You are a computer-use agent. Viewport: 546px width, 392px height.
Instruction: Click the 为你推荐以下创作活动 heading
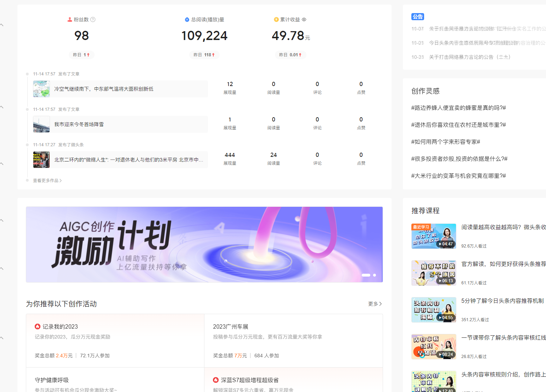pos(61,304)
